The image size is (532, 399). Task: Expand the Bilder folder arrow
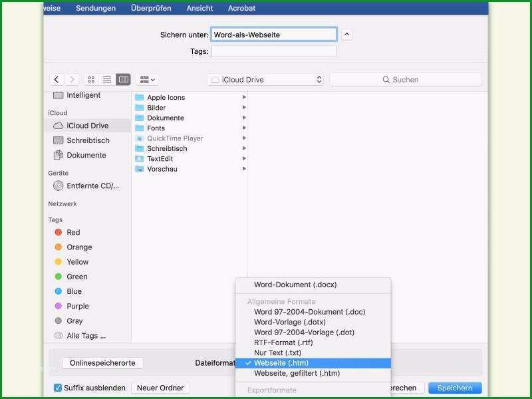click(244, 108)
